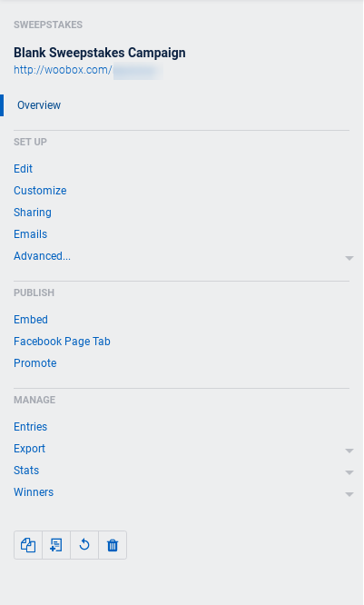The height and width of the screenshot is (605, 364).
Task: Open the Advanced... menu item
Action: click(42, 256)
